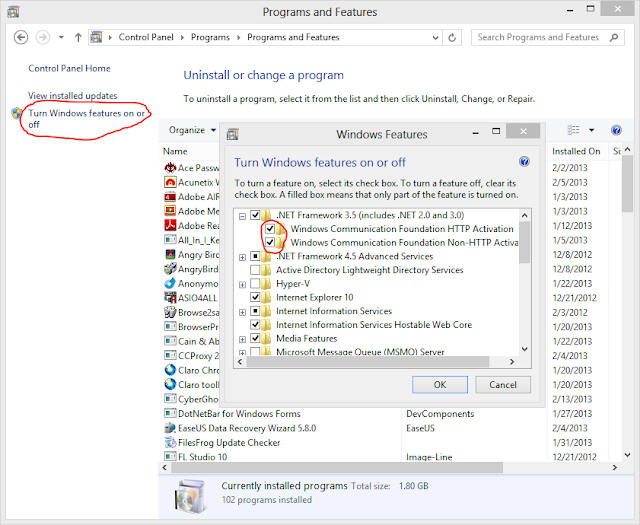This screenshot has height=525, width=640.
Task: Click the search magnifier icon
Action: coord(613,38)
